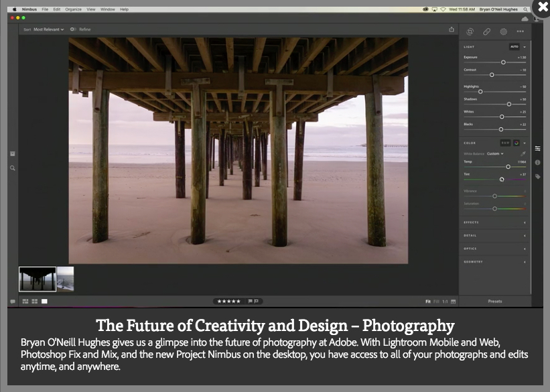Screen dimensions: 550x392
Task: Open the Help menu
Action: (x=124, y=9)
